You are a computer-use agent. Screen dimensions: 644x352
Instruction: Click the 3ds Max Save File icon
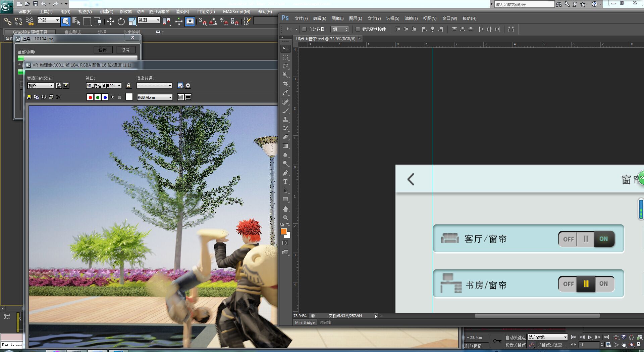point(36,4)
